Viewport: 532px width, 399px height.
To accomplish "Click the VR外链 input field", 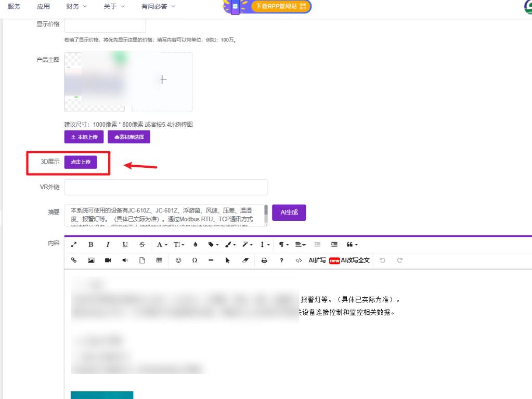I will (166, 187).
